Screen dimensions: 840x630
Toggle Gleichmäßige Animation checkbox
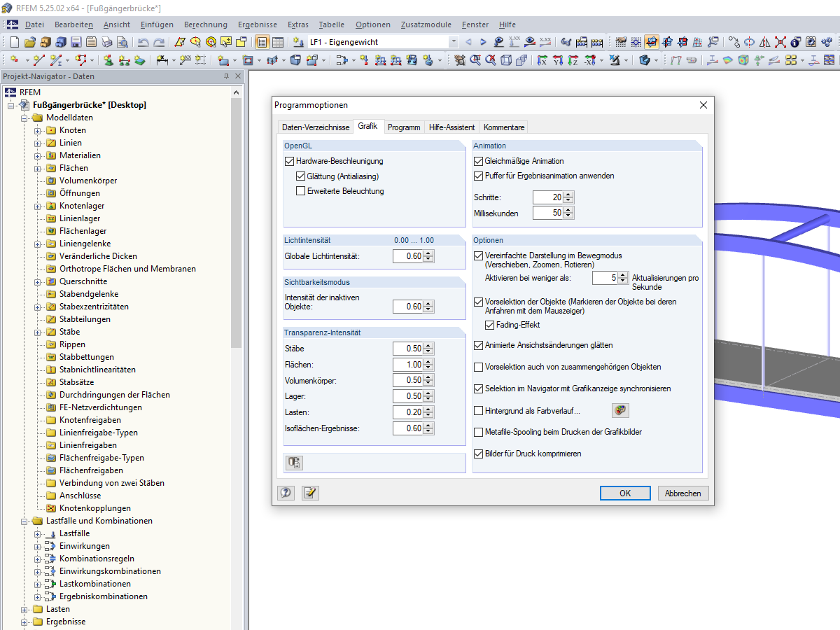[479, 161]
